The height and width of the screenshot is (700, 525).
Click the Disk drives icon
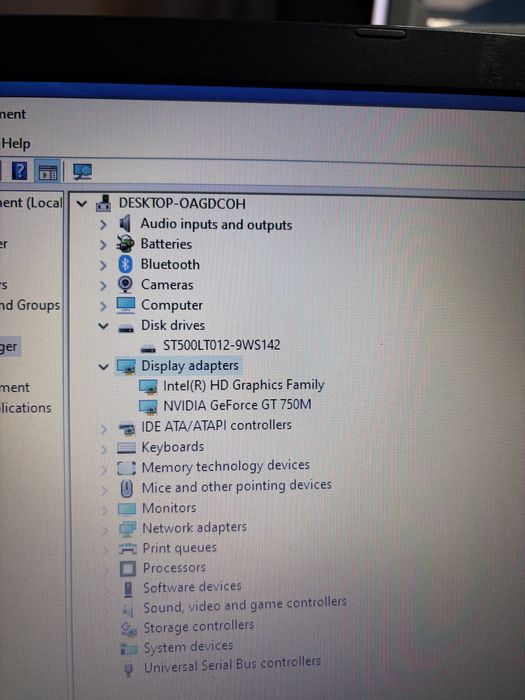tap(126, 328)
